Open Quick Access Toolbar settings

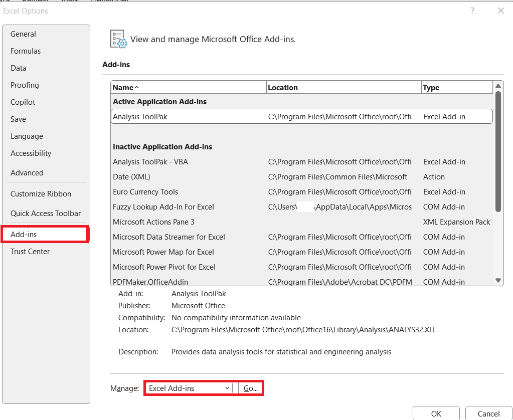point(46,214)
